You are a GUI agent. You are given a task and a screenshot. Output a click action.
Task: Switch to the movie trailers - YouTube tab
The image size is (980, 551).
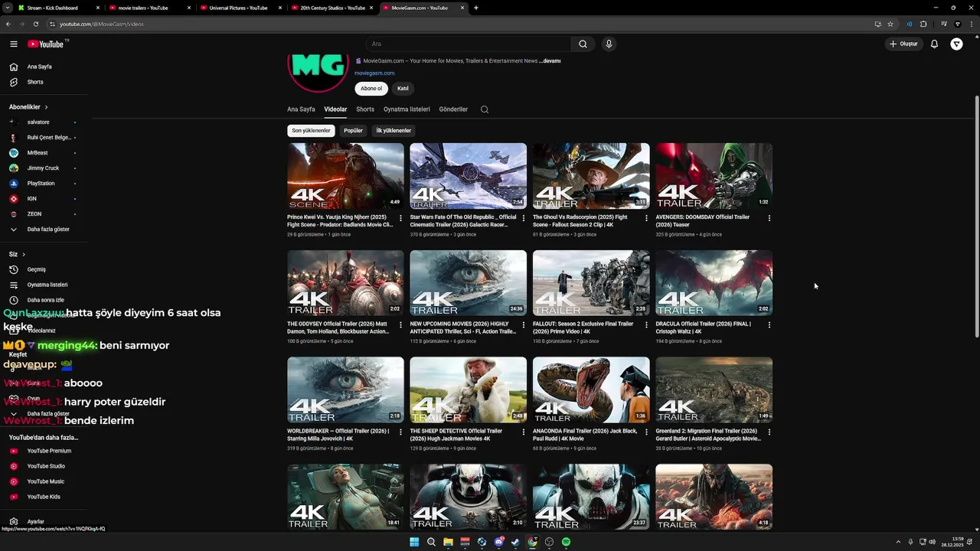pyautogui.click(x=149, y=8)
